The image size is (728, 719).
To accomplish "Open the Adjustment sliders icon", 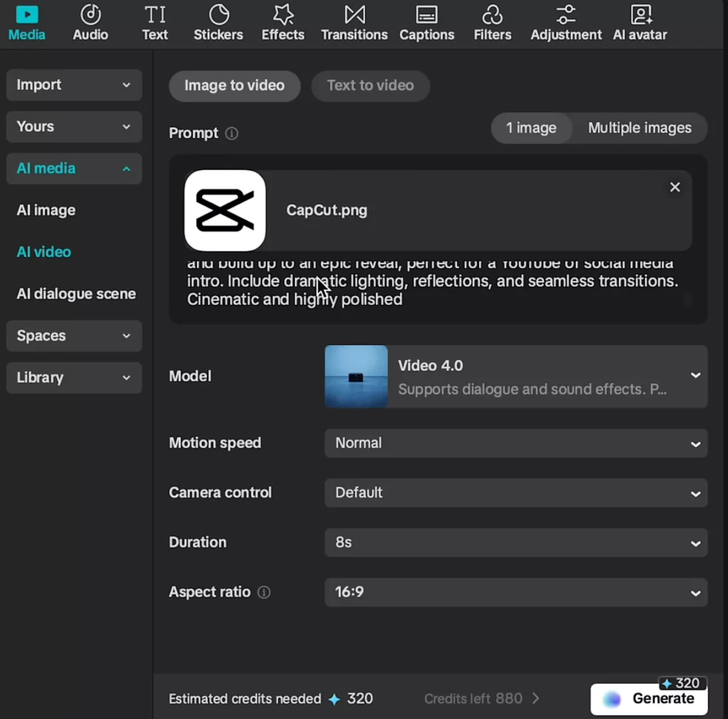I will point(566,14).
